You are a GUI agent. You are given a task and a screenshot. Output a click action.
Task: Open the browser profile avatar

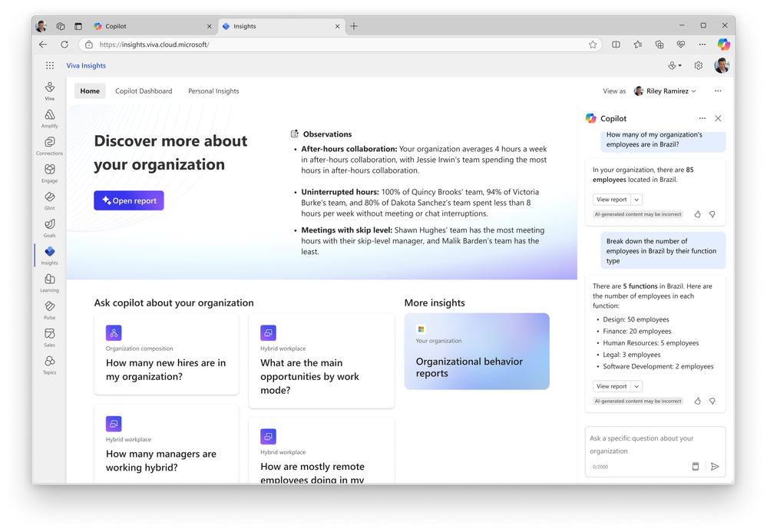click(41, 26)
